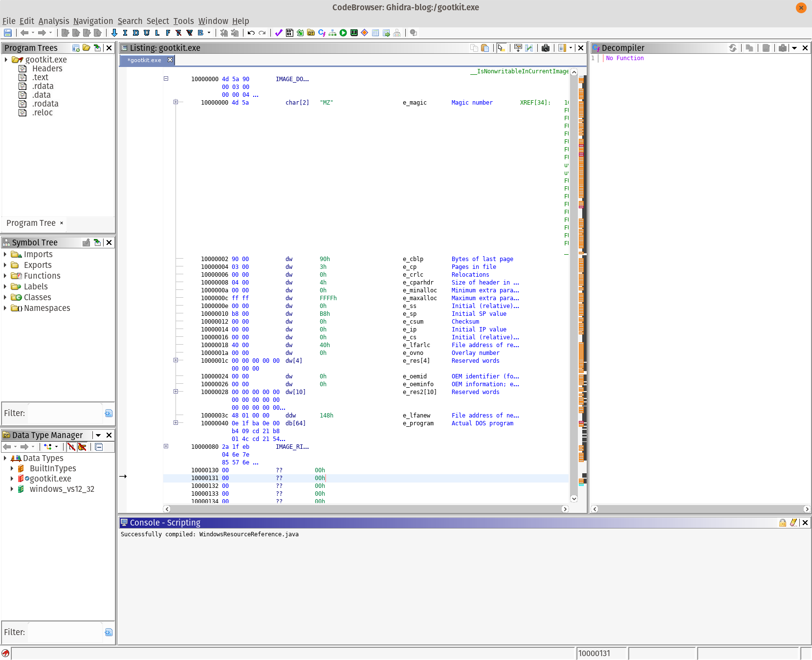Open a tree view via Program Trees folder icon
The width and height of the screenshot is (812, 660).
click(87, 48)
